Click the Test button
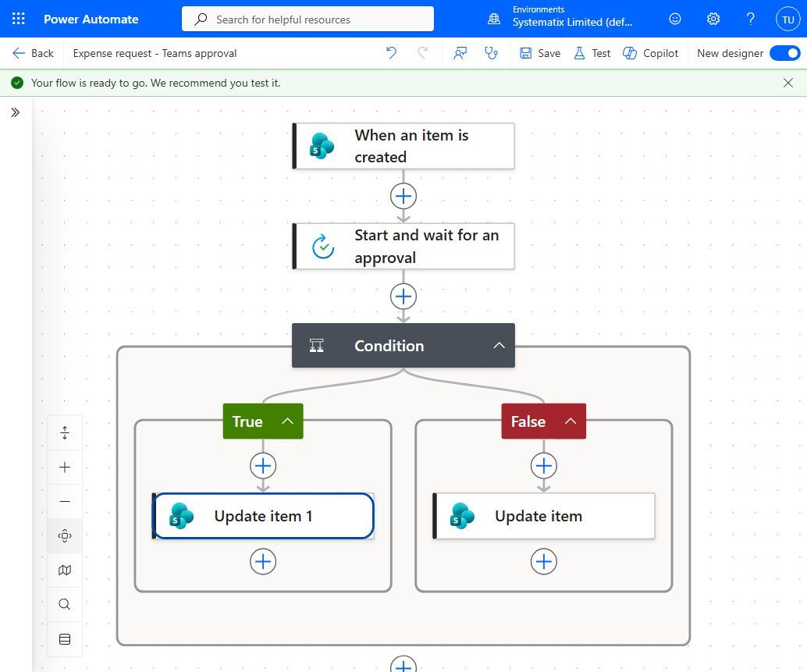Viewport: 807px width, 672px height. tap(592, 53)
